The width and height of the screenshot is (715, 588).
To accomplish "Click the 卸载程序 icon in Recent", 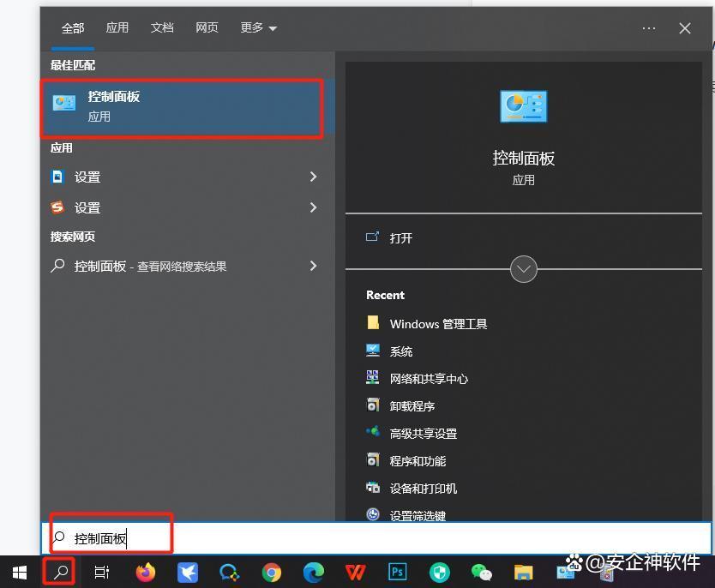I will (373, 405).
